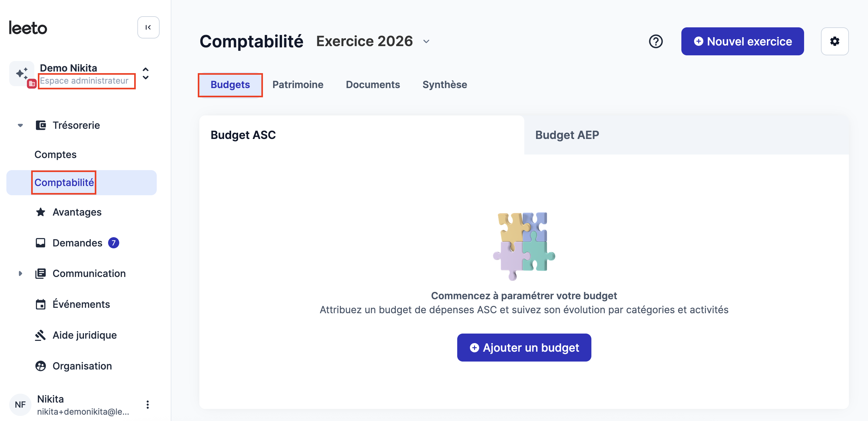This screenshot has height=421, width=868.
Task: Click the nikita+demonikita email text
Action: (83, 411)
